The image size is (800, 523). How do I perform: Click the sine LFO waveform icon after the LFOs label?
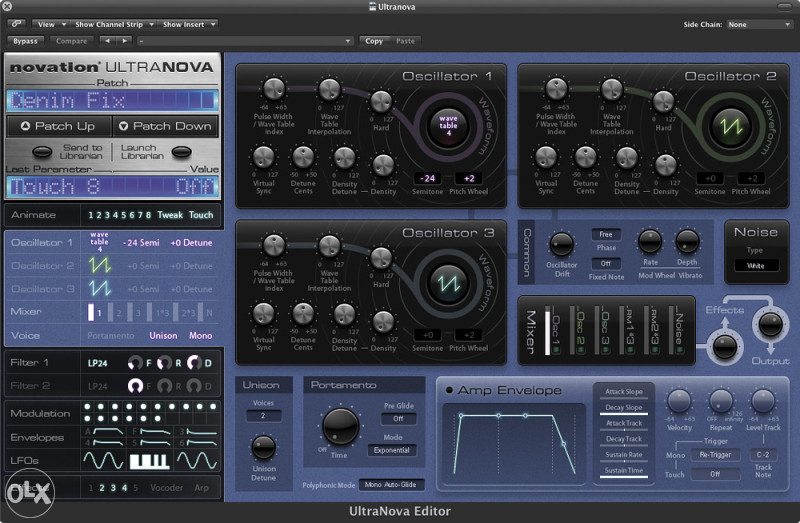point(103,460)
